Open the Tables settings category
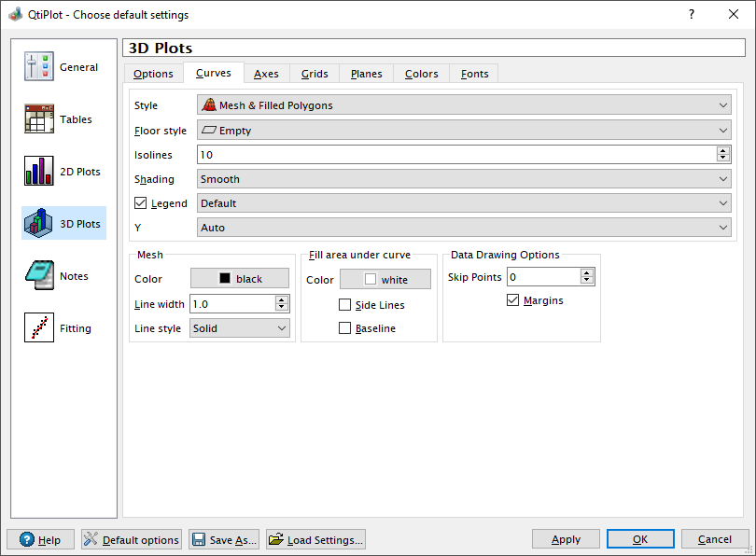This screenshot has height=556, width=756. point(39,119)
